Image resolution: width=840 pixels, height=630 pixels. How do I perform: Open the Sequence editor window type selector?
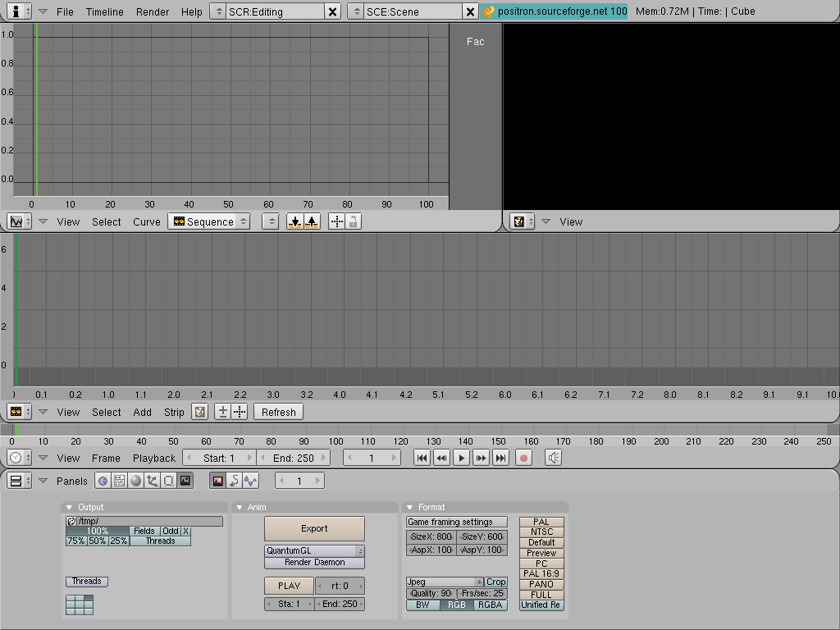click(x=20, y=412)
